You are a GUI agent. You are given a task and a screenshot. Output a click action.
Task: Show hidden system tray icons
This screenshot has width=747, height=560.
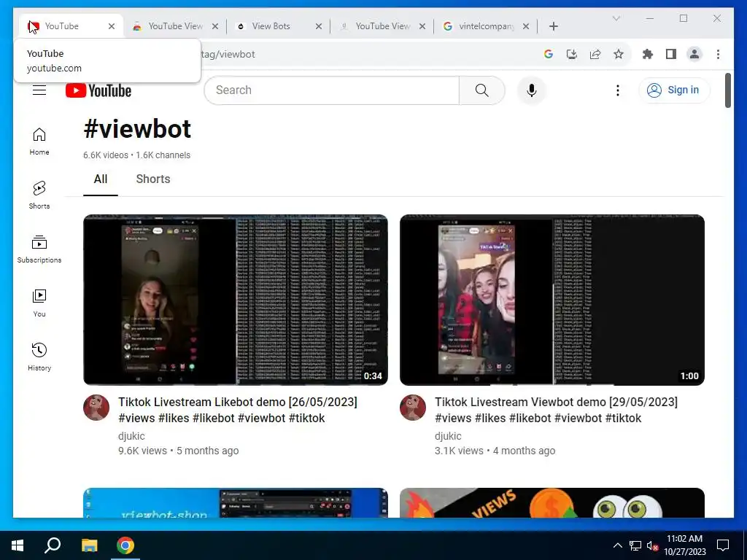(x=617, y=545)
